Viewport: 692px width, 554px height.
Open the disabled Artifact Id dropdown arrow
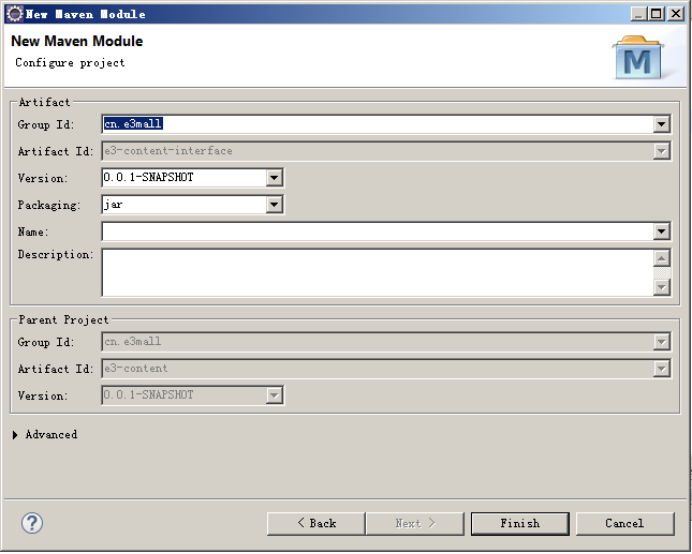point(661,151)
